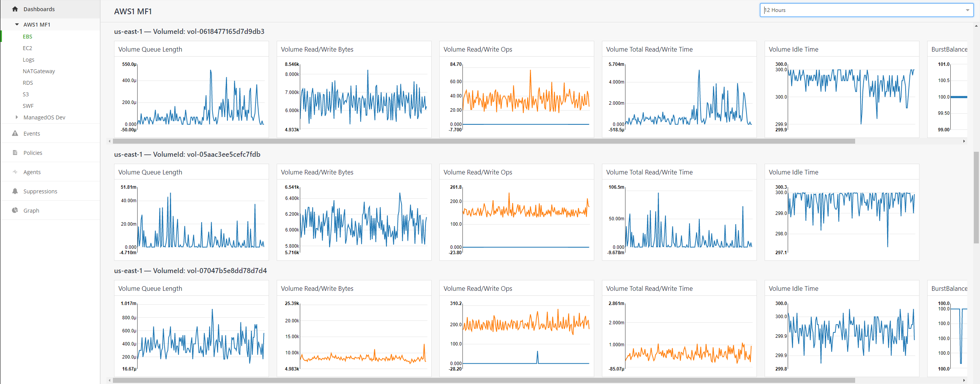This screenshot has height=384, width=980.
Task: Click the Suppressions bell icon
Action: pyautogui.click(x=15, y=191)
